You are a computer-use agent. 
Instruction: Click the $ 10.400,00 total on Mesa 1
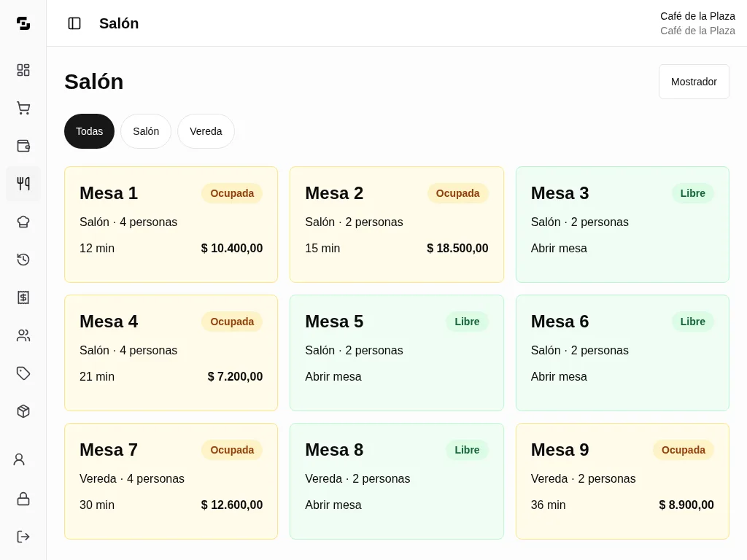[x=232, y=248]
